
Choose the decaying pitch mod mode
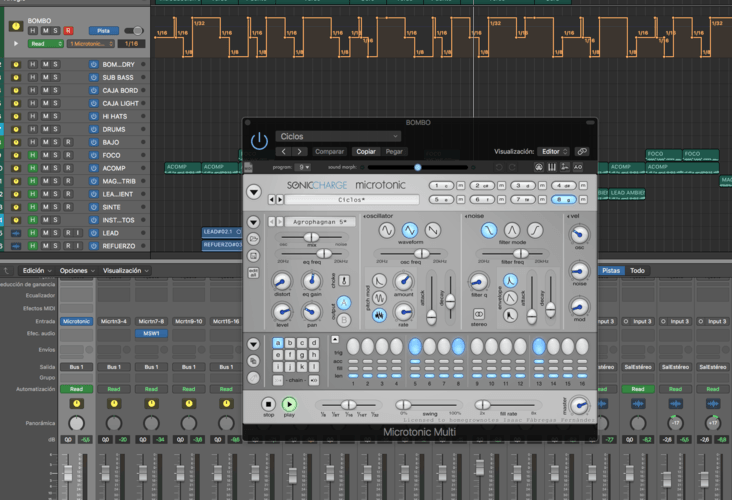click(379, 281)
